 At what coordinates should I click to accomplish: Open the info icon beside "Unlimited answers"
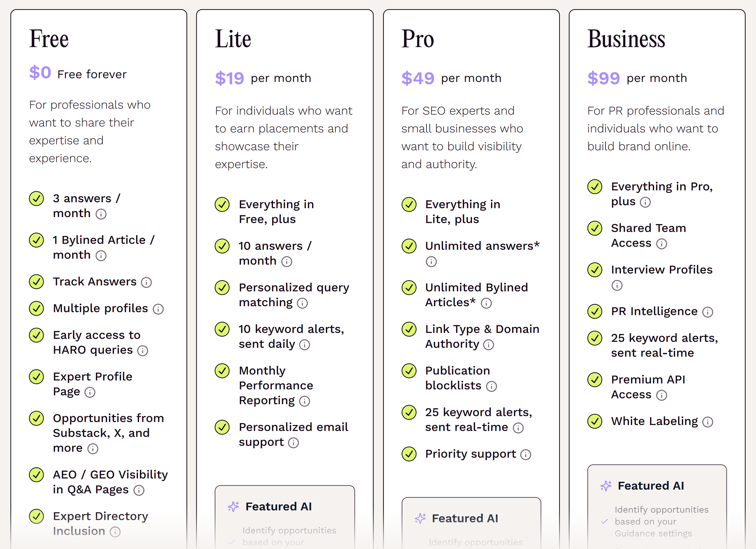tap(431, 262)
